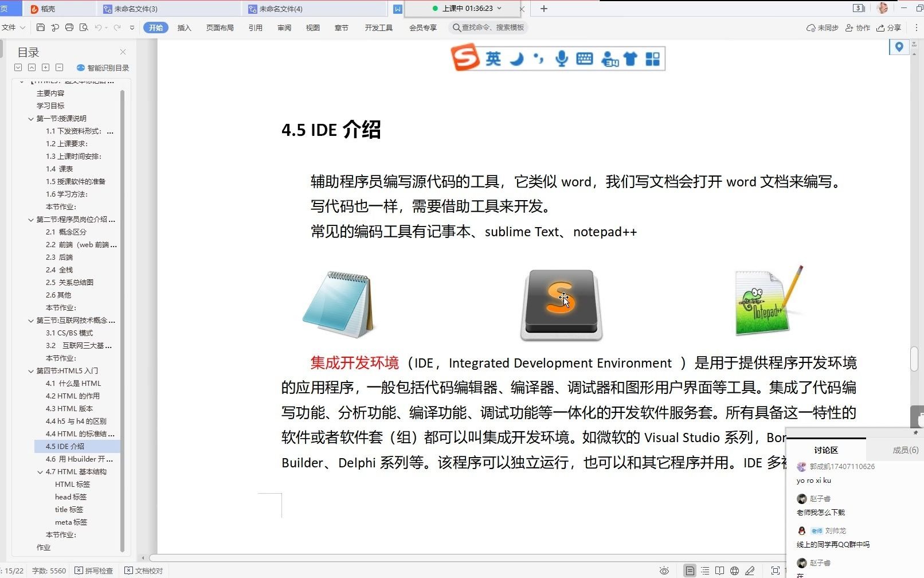Switch to the 插入 ribbon tab

point(184,28)
